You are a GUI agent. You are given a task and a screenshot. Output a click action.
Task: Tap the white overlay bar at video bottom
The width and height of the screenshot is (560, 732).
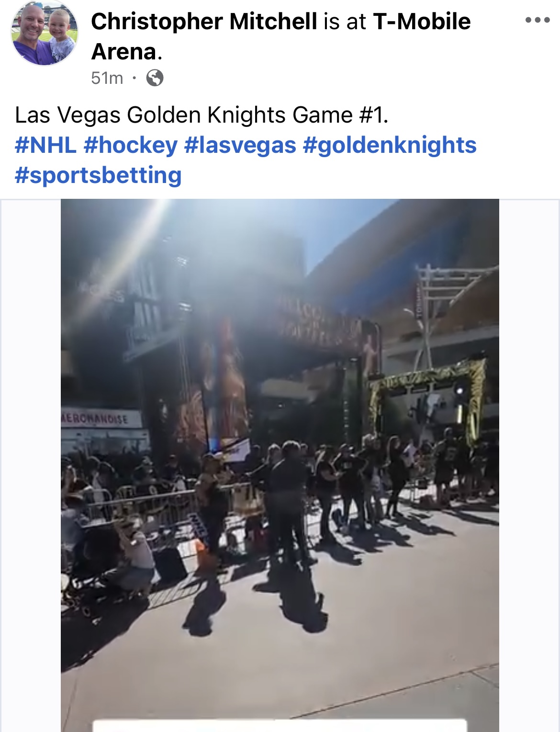click(x=280, y=725)
